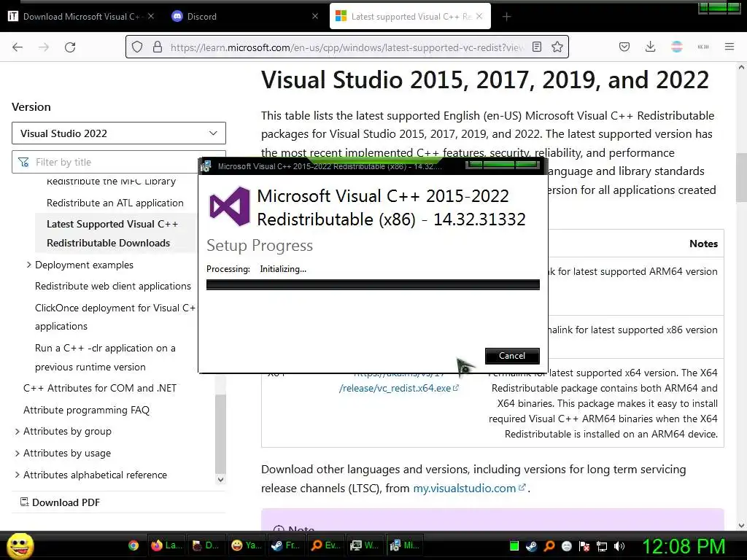Switch to the W... taskbar window

[365, 545]
